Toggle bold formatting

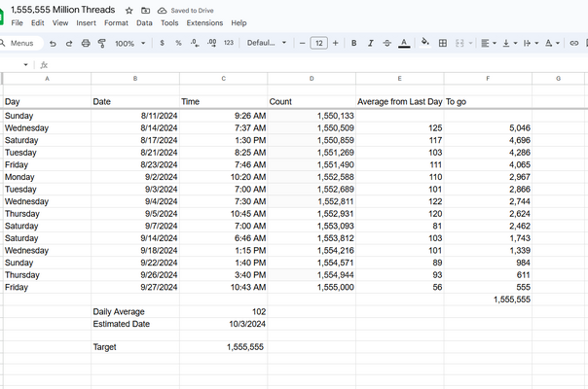coord(353,43)
